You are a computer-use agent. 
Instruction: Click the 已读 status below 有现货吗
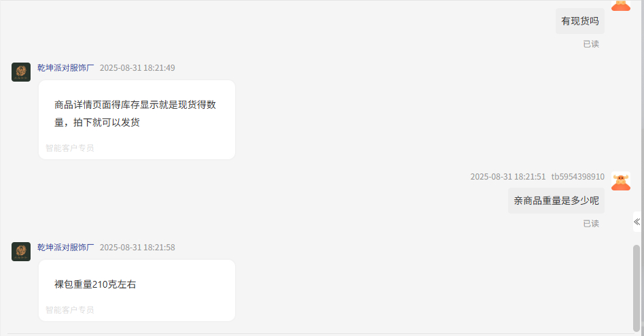tap(591, 44)
